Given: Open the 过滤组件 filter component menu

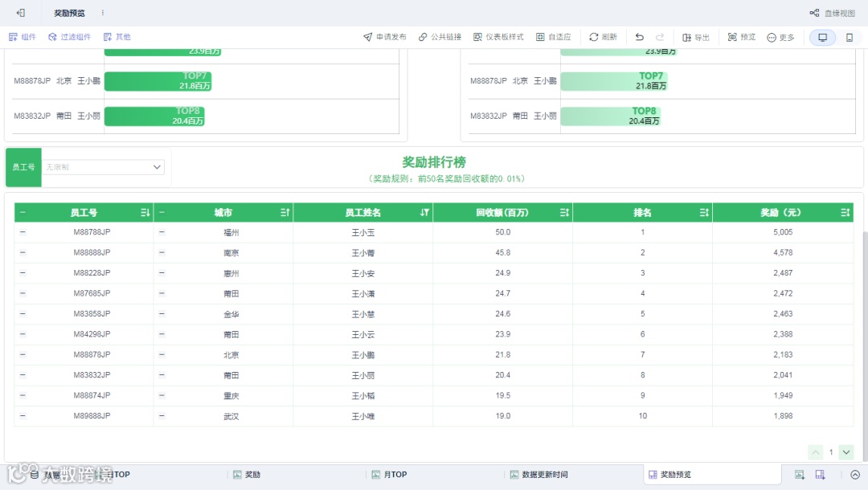Looking at the screenshot, I should [x=69, y=37].
